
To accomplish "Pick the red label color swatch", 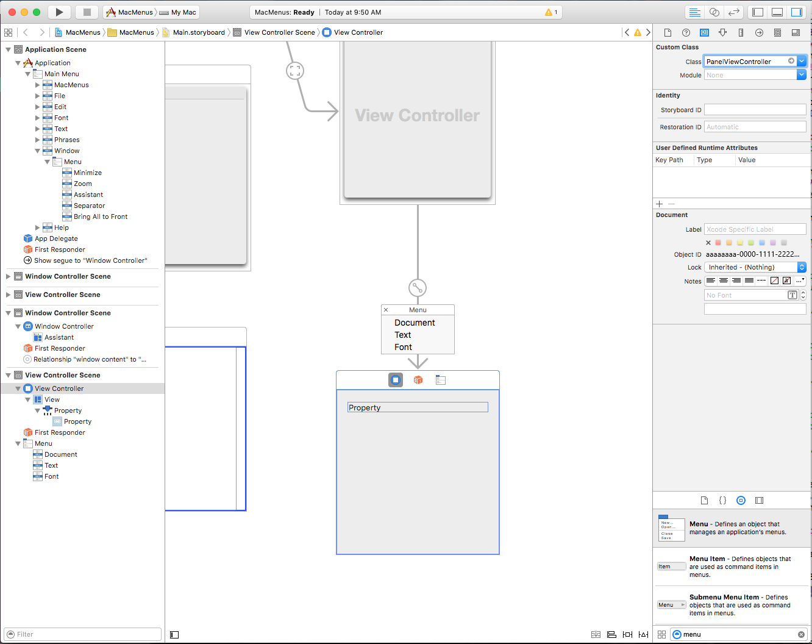I will (719, 243).
